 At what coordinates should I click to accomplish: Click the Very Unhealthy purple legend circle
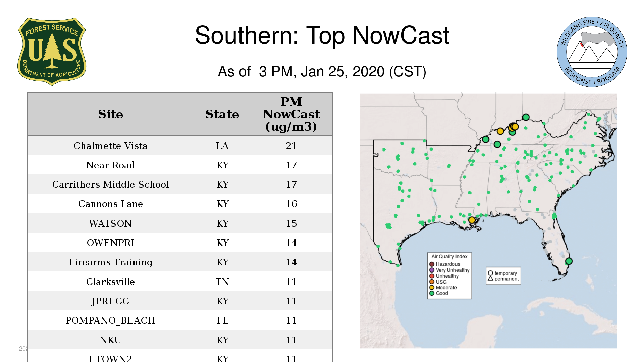pyautogui.click(x=432, y=270)
